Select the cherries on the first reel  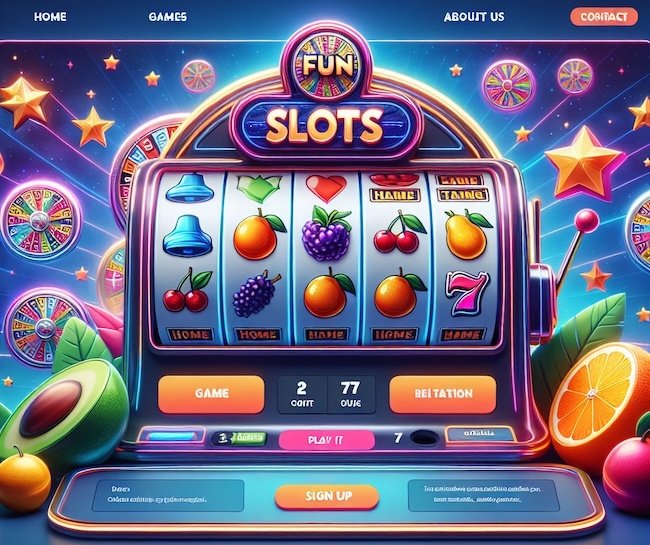(187, 291)
